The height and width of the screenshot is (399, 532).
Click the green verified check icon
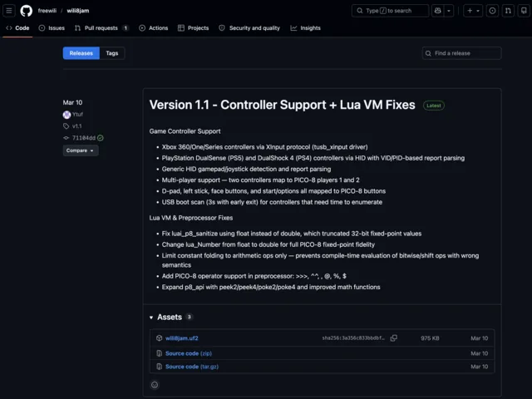click(101, 138)
